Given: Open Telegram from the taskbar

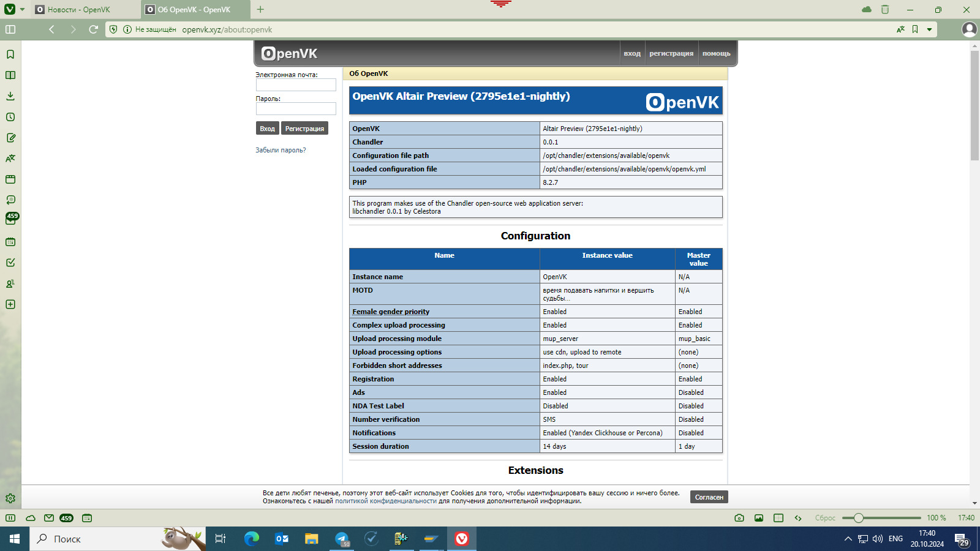Looking at the screenshot, I should (342, 539).
